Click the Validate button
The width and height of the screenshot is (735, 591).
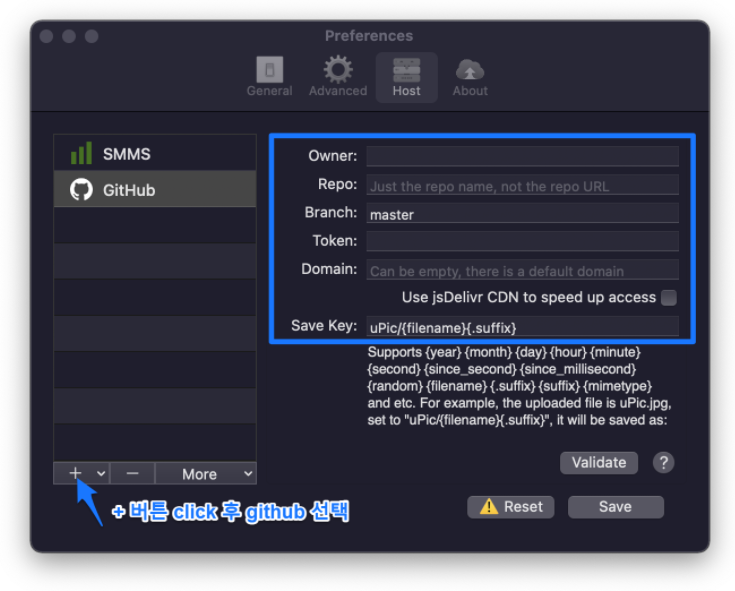(x=599, y=463)
